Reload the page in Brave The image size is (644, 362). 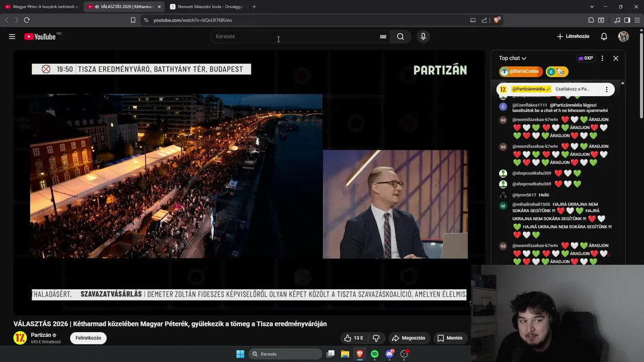(27, 20)
